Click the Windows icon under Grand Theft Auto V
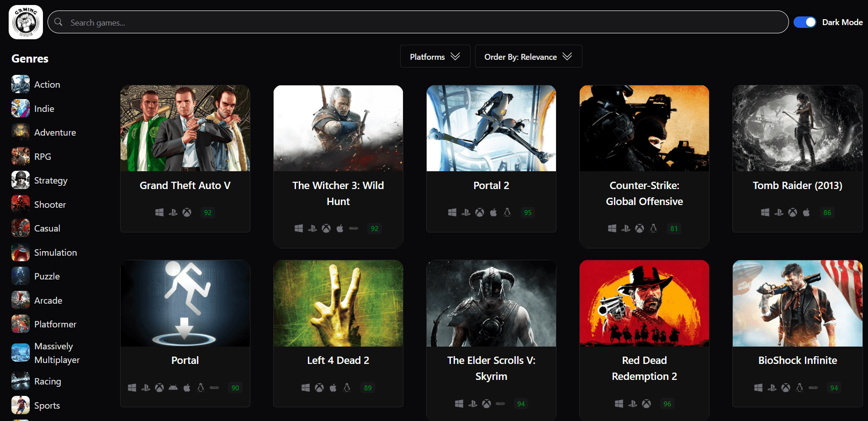This screenshot has height=421, width=868. coord(159,212)
